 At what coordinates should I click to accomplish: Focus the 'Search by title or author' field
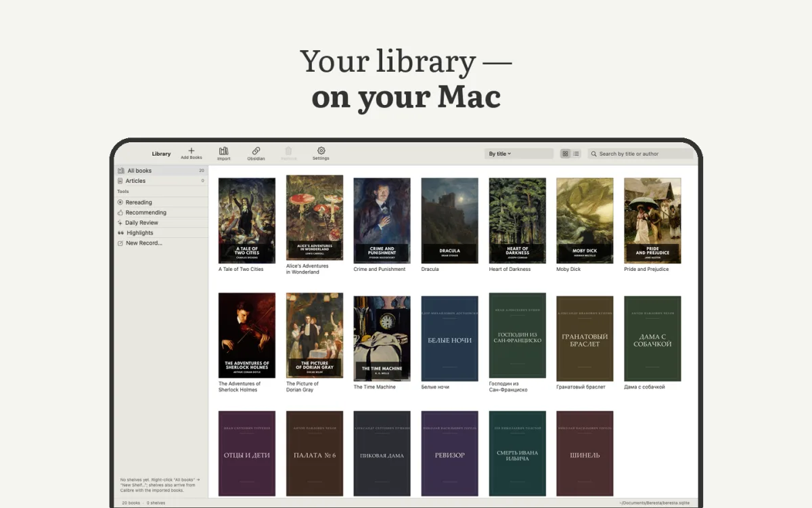click(x=641, y=154)
